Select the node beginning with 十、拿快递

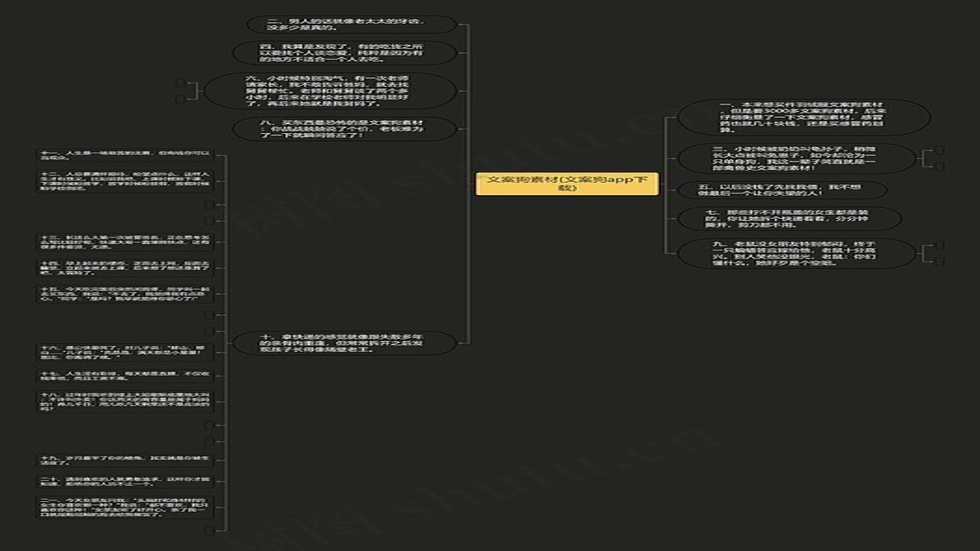[x=345, y=343]
